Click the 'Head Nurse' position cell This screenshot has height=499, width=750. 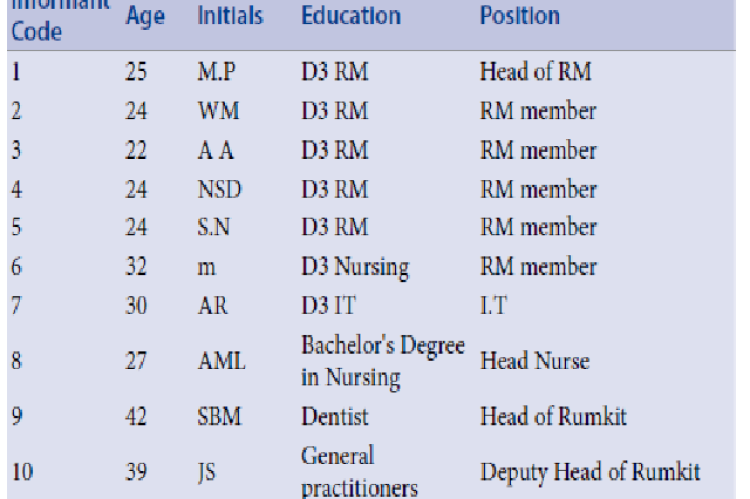click(x=534, y=361)
